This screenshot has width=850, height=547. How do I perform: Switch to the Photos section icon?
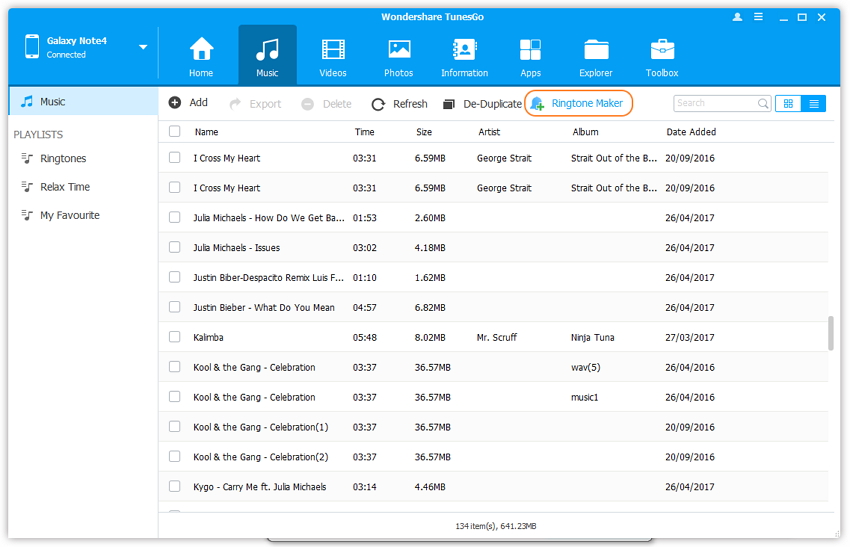tap(399, 50)
